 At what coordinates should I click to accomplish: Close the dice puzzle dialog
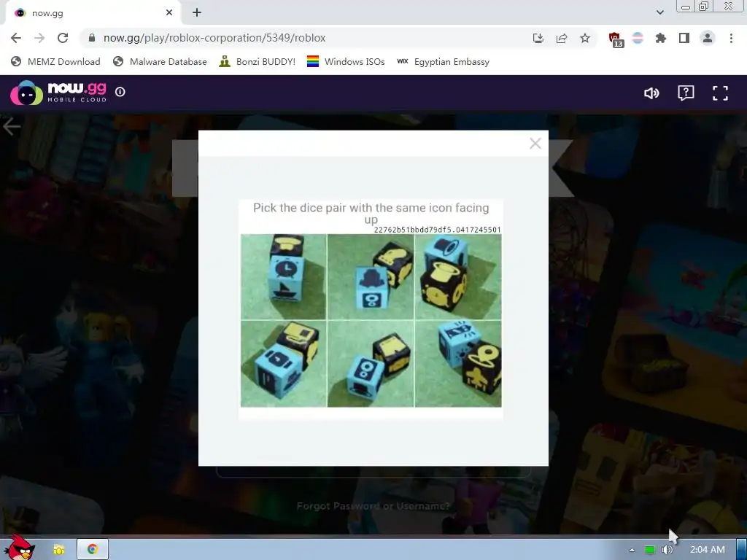tap(535, 144)
